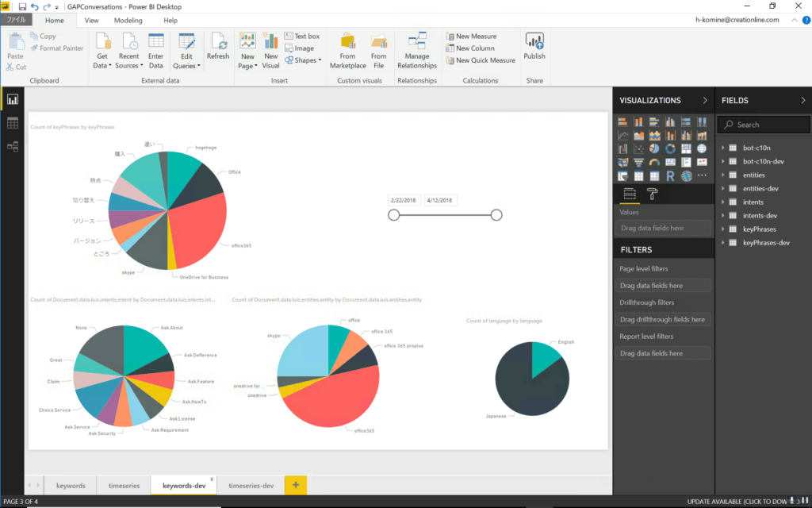Switch to the Modeling ribbon tab
Viewport: 812px width, 508px height.
[x=128, y=20]
